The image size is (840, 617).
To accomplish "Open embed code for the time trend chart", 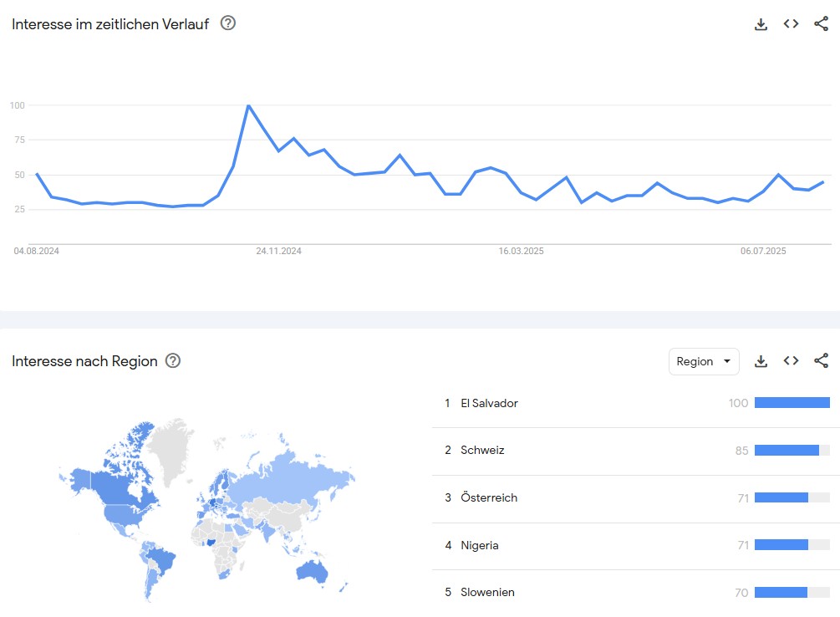I will (x=791, y=24).
